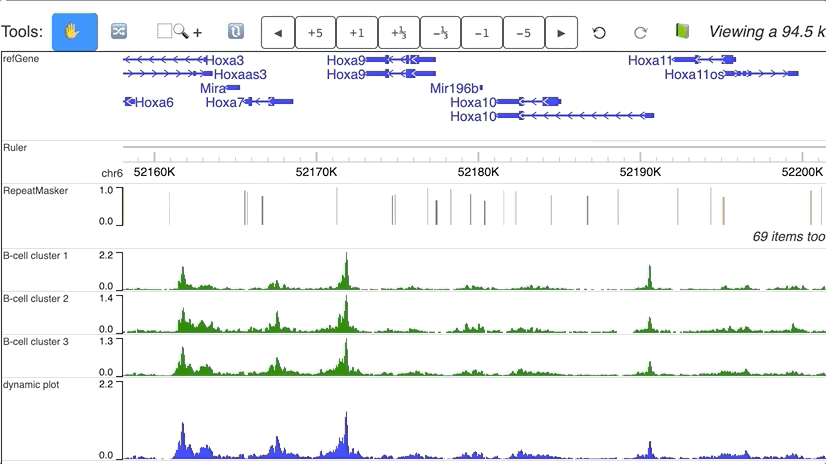Zoom out 5-fold with -5 button
Viewport: 826px width, 464px height.
click(x=523, y=32)
